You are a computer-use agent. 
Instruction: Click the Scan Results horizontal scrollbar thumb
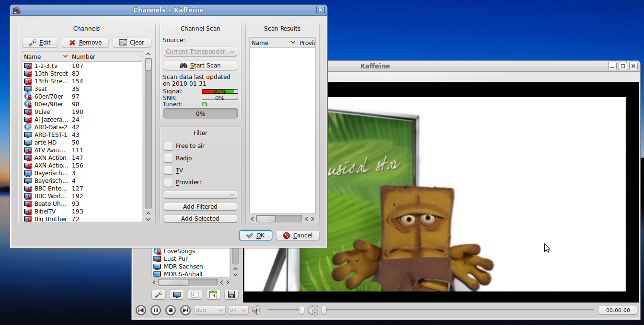266,219
